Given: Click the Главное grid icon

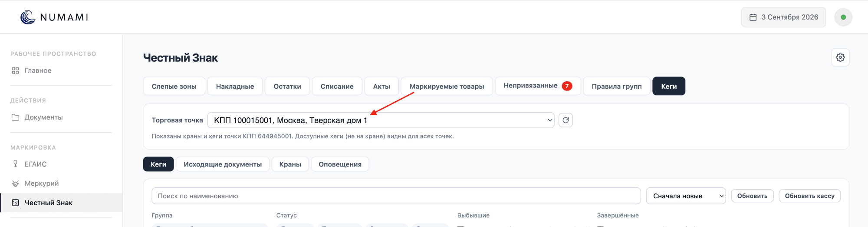Looking at the screenshot, I should (15, 70).
